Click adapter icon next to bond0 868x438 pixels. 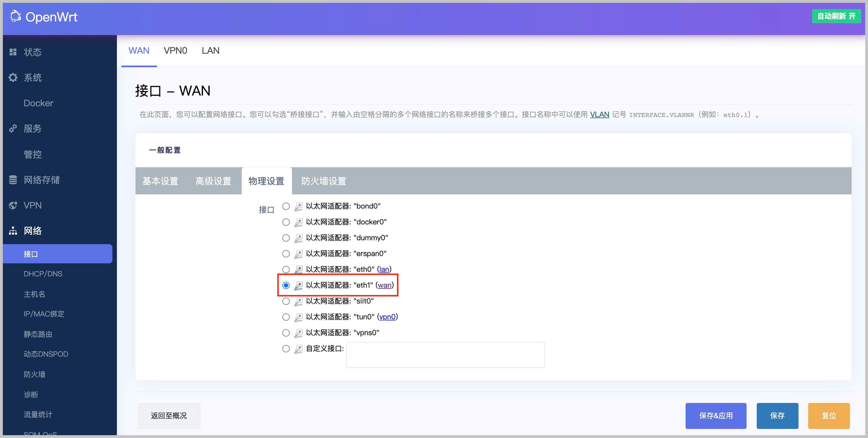tap(298, 206)
